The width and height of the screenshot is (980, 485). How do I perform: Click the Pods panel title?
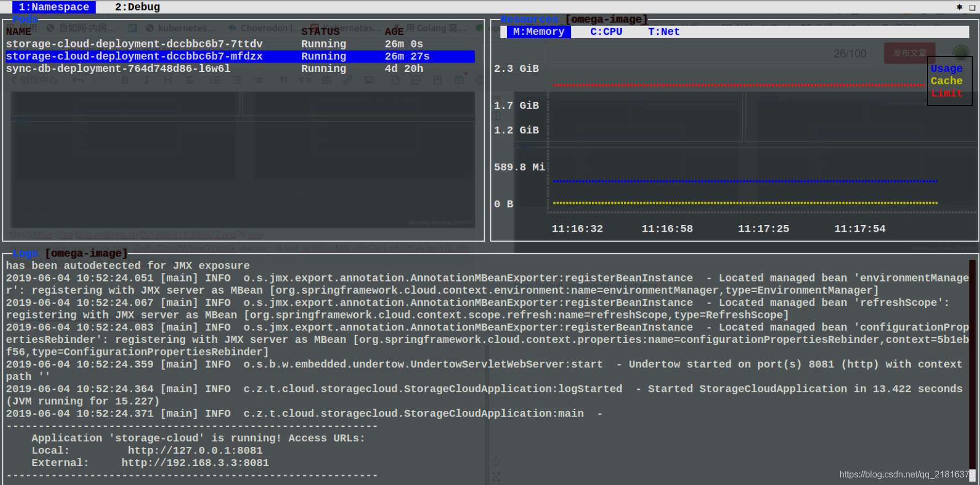[x=25, y=19]
